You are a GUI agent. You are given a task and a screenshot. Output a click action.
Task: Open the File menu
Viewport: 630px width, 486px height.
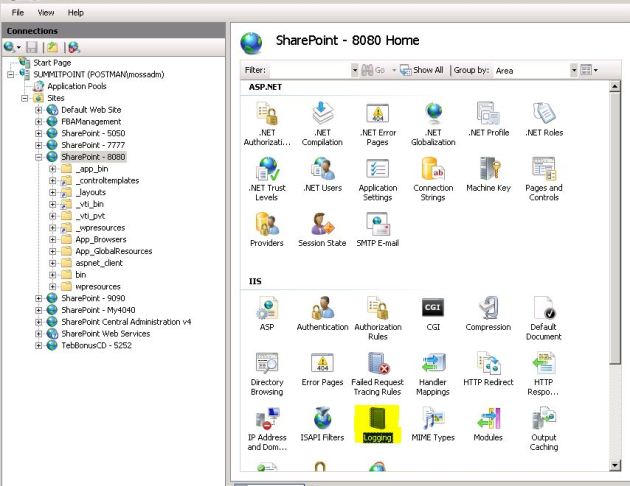[18, 12]
